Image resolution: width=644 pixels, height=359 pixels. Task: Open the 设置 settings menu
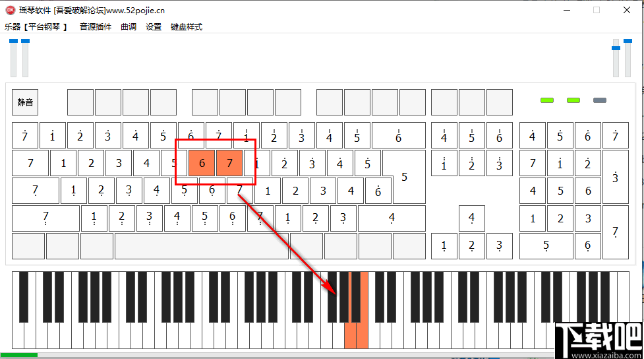pos(154,27)
